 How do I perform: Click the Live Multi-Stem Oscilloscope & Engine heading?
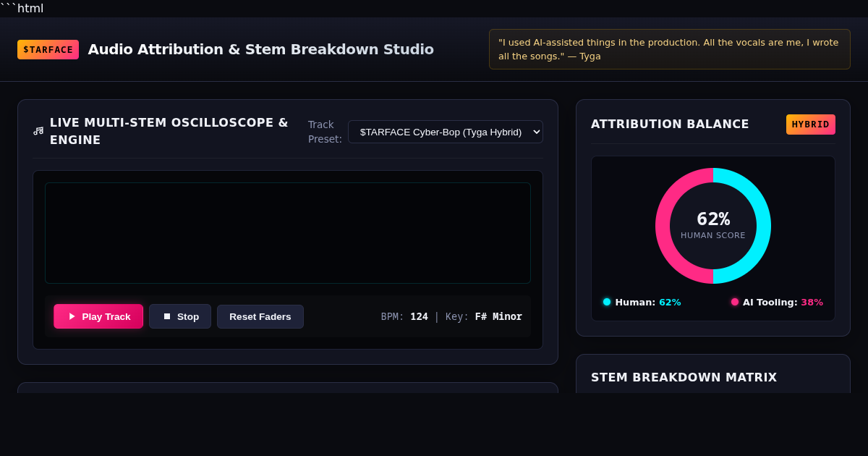click(x=169, y=131)
